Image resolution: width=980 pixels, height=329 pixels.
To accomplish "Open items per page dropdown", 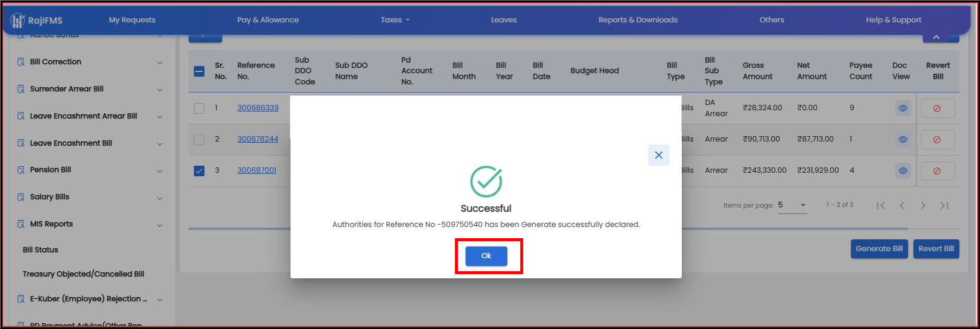I will point(792,205).
